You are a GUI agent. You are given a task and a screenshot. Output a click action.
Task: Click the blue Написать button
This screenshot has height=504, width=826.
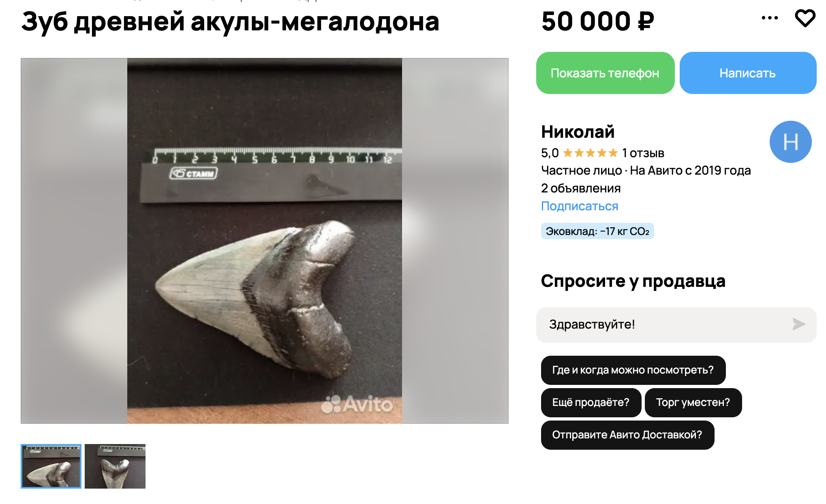[x=748, y=73]
